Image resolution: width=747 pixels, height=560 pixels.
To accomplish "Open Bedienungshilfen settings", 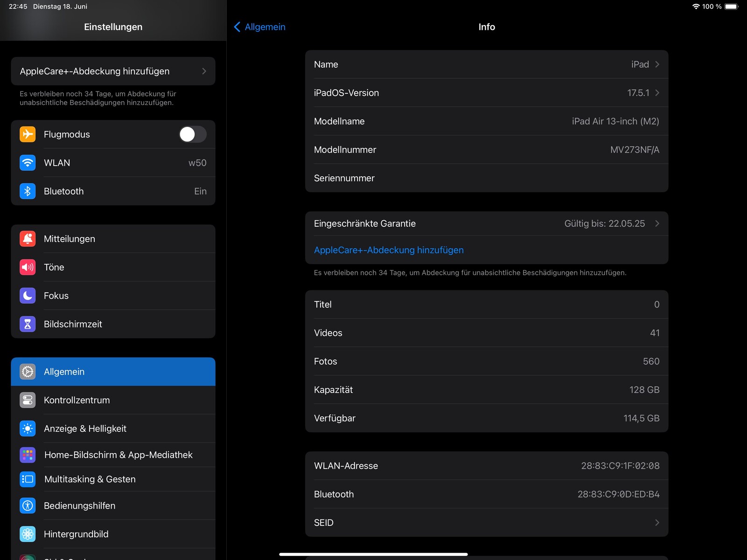I will tap(113, 506).
